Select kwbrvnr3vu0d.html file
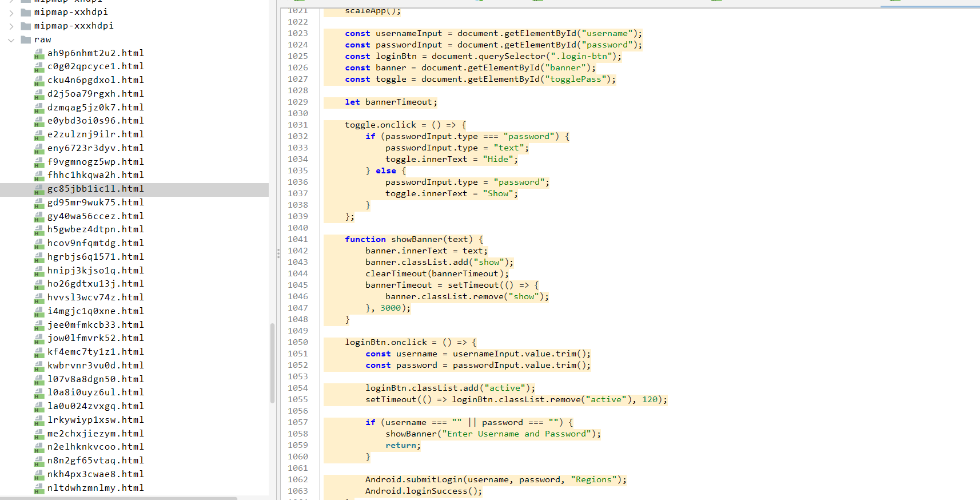980x500 pixels. click(95, 366)
